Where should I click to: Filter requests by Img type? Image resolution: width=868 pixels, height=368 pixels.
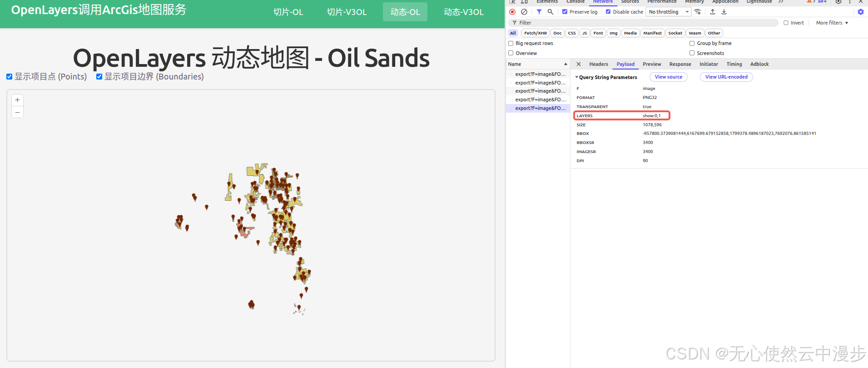(x=614, y=33)
